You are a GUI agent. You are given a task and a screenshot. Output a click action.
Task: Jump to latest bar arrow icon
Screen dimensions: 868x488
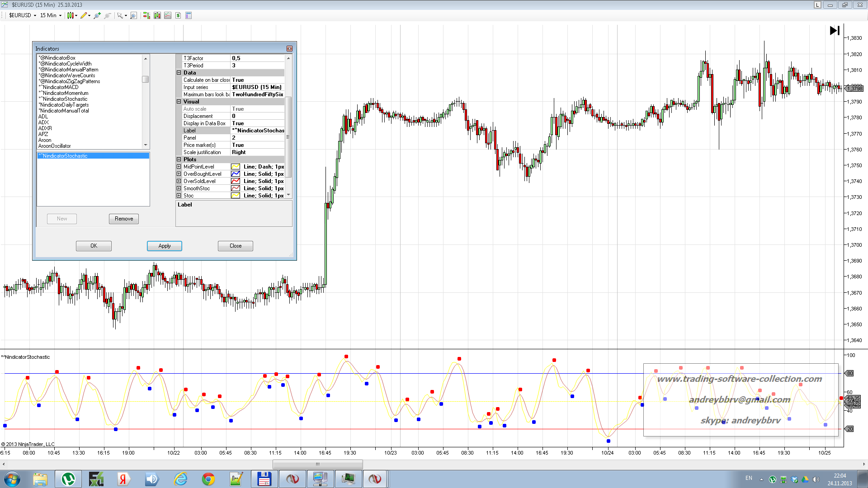(x=835, y=30)
